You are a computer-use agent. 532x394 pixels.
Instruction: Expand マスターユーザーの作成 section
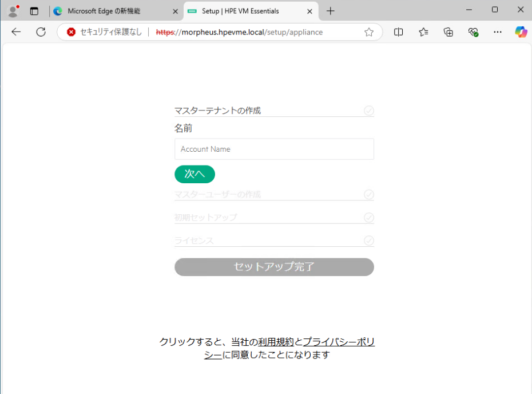tap(274, 194)
